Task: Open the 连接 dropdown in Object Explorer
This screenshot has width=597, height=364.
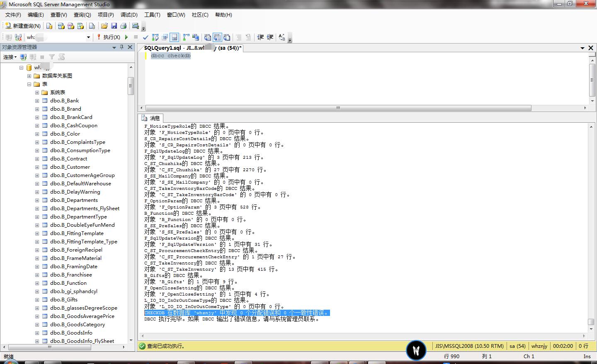Action: [10, 57]
